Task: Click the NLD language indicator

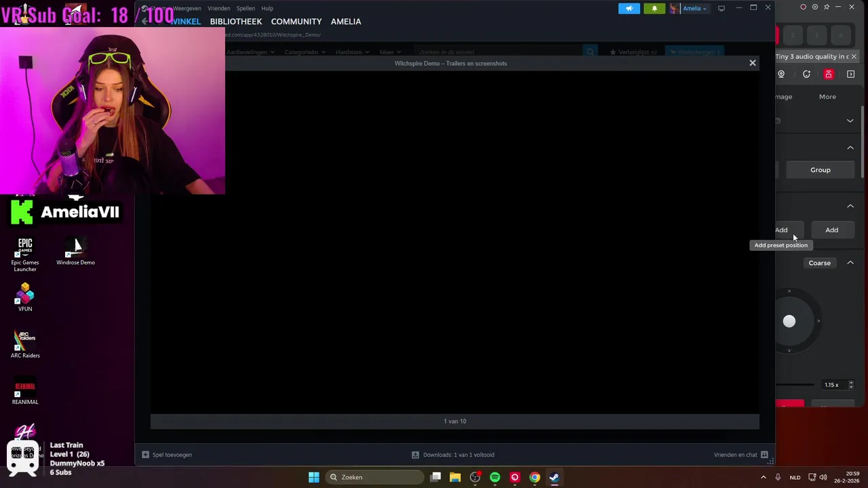Action: pos(795,477)
